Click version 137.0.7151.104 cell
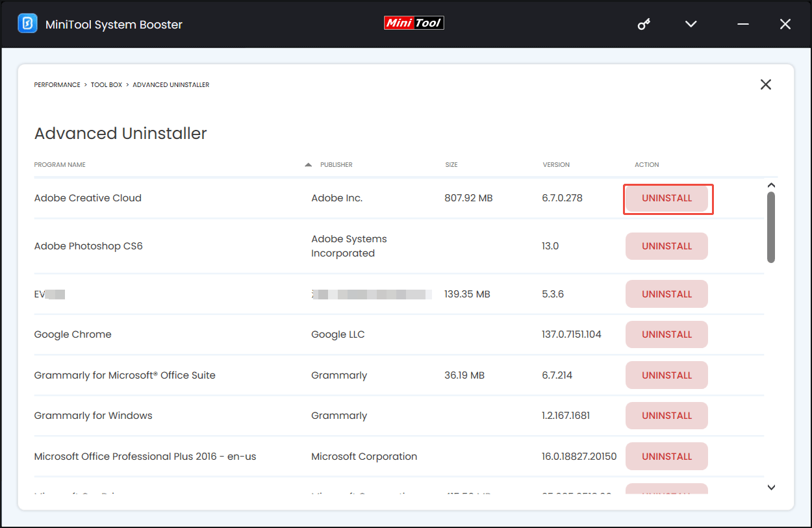Viewport: 812px width, 528px height. click(572, 334)
